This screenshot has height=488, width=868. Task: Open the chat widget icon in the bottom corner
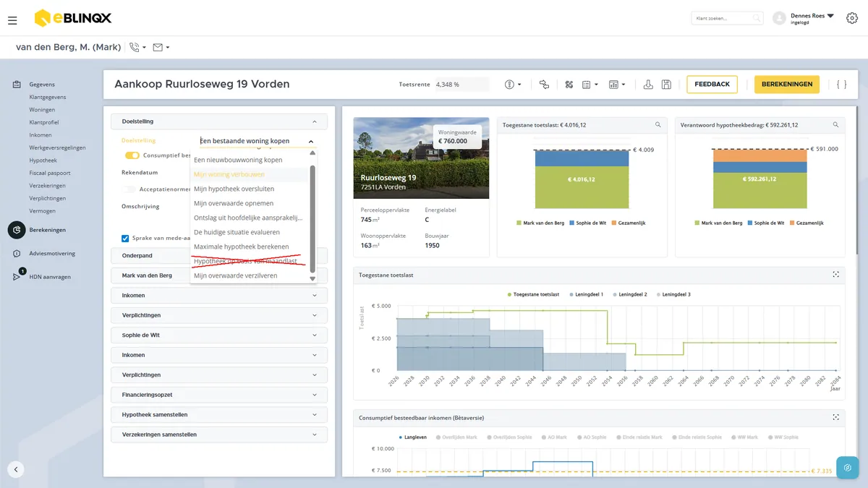847,467
